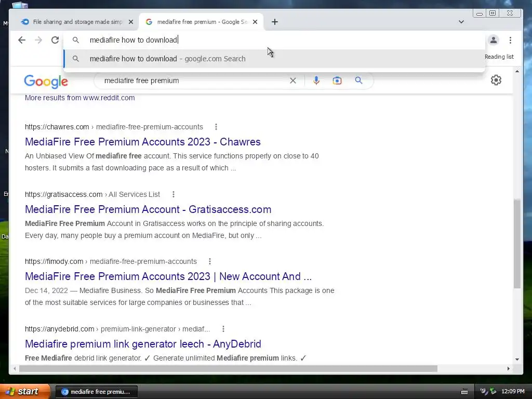This screenshot has height=399, width=532.
Task: Go forward with the forward arrow
Action: tap(38, 40)
